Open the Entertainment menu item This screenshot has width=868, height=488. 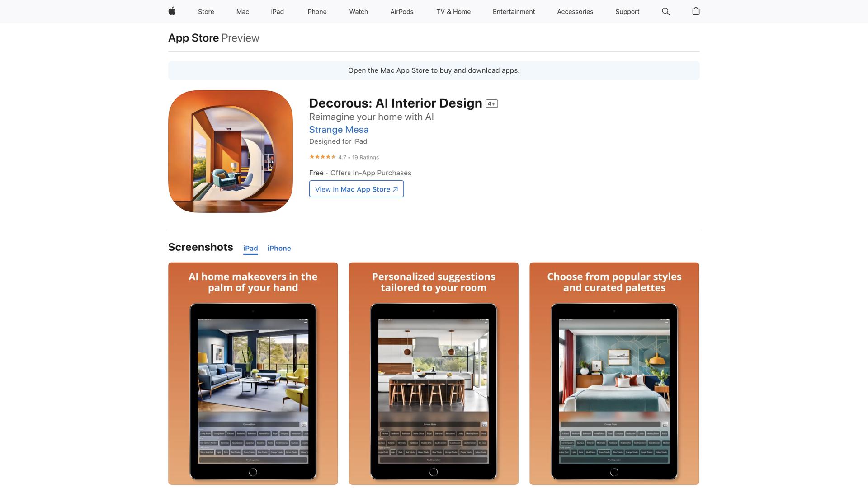(514, 11)
